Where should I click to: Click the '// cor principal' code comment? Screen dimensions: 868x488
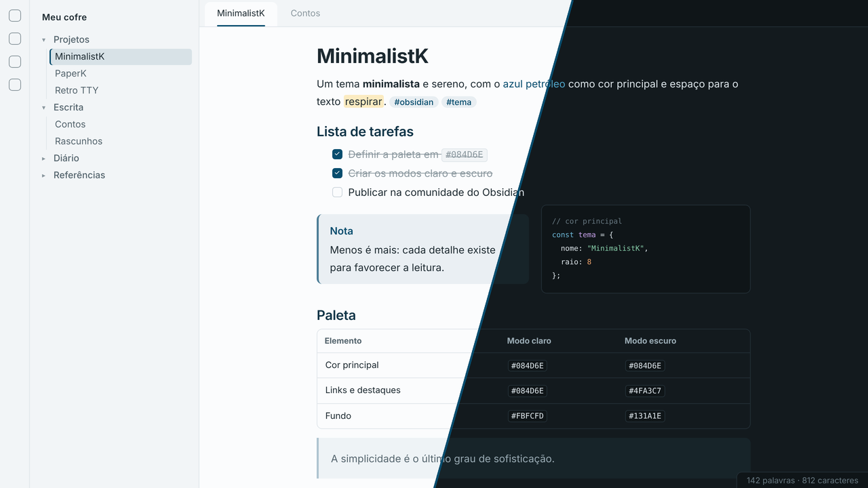[587, 222]
